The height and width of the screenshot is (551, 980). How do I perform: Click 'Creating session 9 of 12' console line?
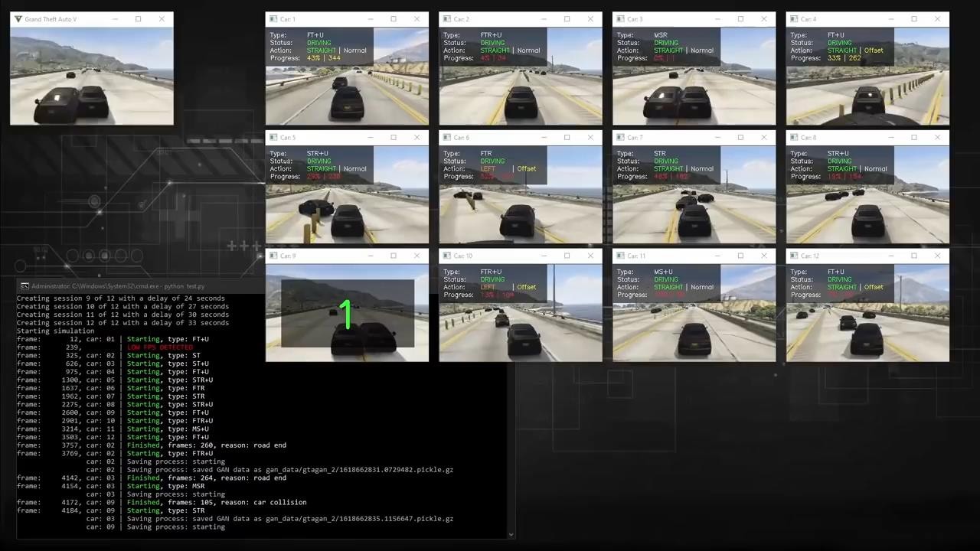pos(121,298)
